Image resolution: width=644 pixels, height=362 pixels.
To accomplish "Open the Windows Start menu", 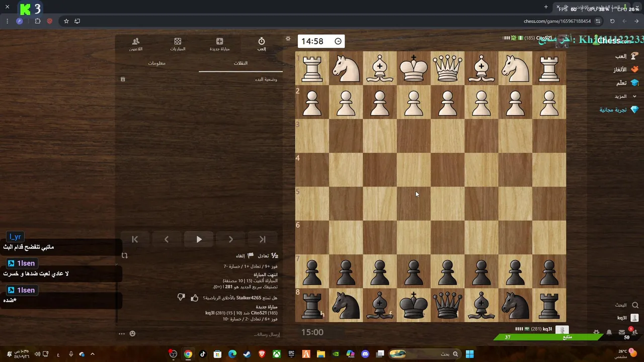I will [x=469, y=354].
